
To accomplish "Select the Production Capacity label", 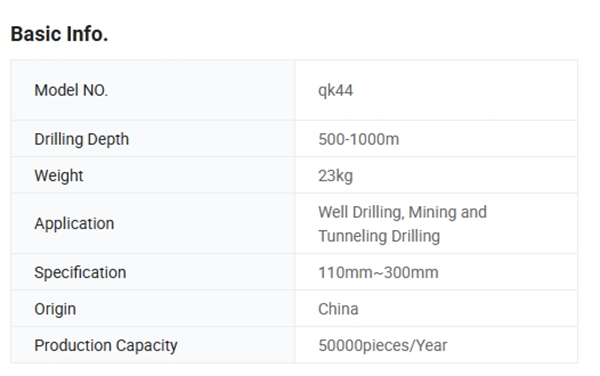I will 106,345.
